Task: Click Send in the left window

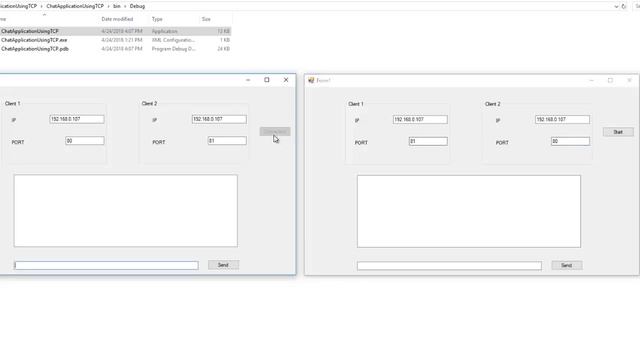Action: 223,265
